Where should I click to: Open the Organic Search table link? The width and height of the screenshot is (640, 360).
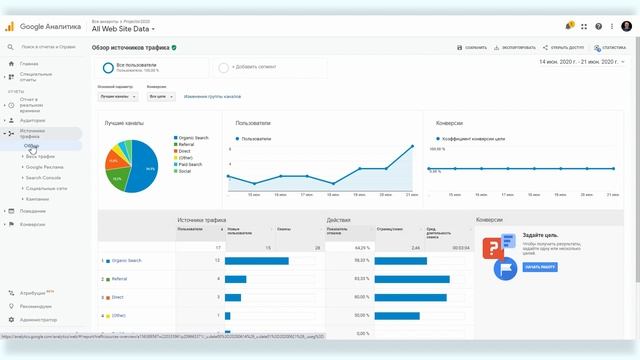click(x=127, y=260)
